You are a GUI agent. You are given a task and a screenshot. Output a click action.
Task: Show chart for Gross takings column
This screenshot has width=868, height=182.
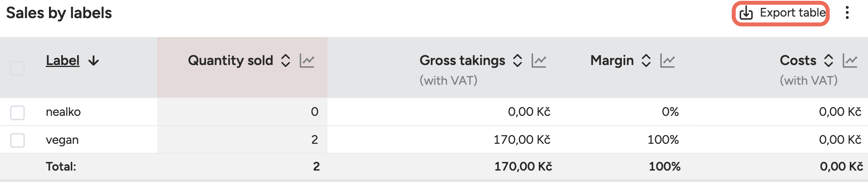(x=539, y=61)
